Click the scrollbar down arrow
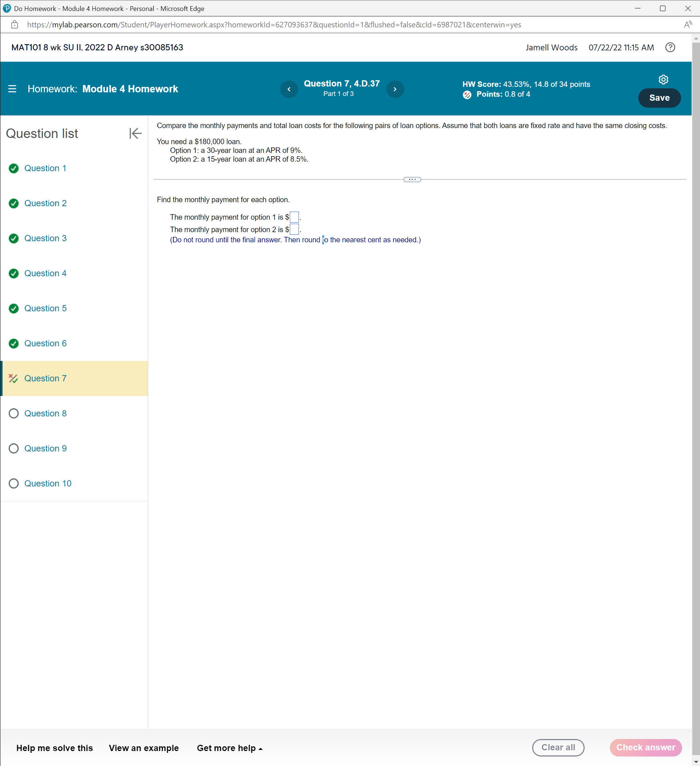The width and height of the screenshot is (700, 766). tap(696, 762)
